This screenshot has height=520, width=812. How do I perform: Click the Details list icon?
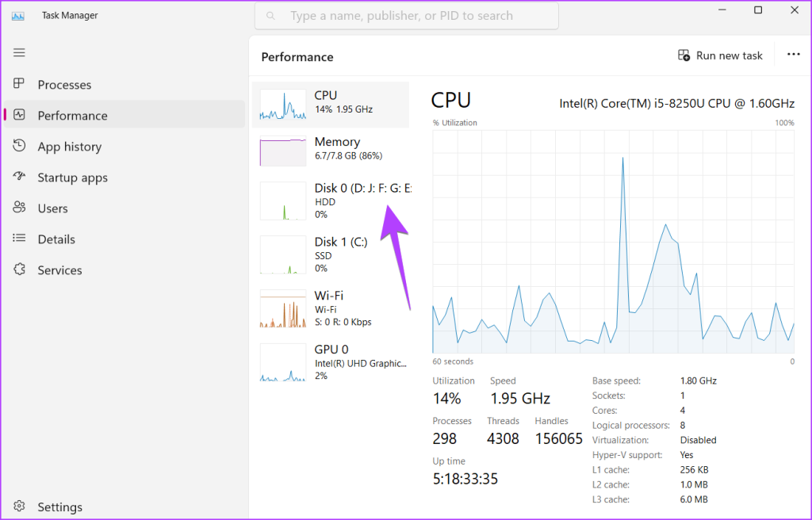[x=20, y=239]
